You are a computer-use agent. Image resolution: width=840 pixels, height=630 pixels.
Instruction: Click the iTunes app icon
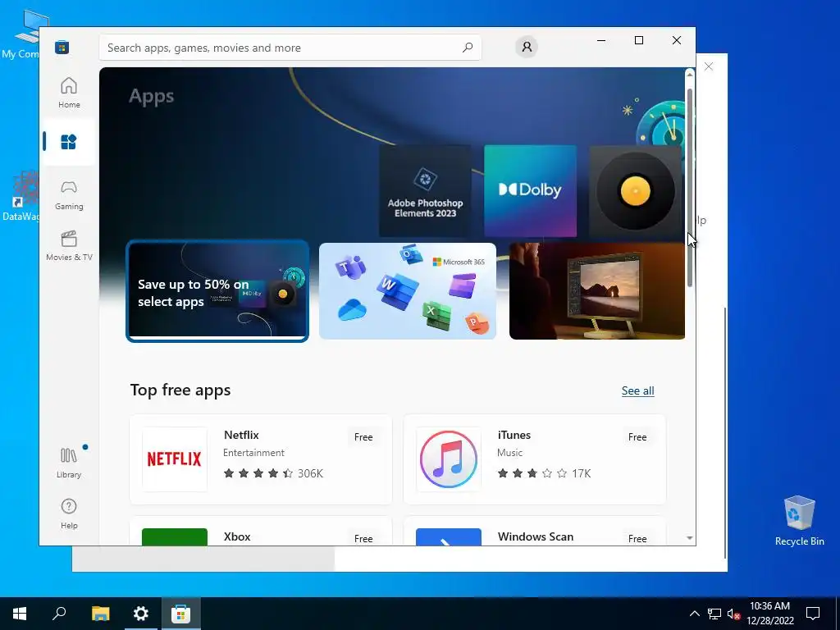tap(449, 459)
